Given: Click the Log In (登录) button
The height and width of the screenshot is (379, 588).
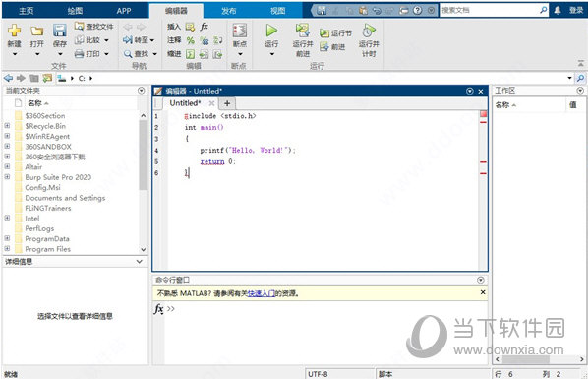Looking at the screenshot, I should coord(576,11).
